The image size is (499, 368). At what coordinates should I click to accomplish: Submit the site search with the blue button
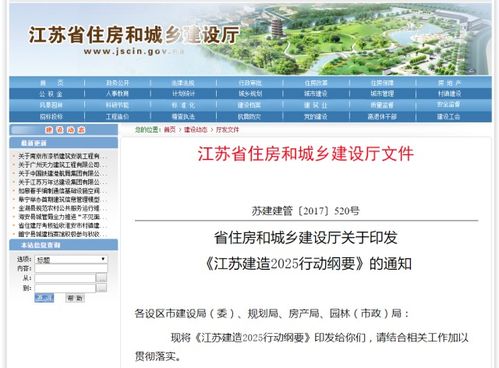[x=44, y=298]
